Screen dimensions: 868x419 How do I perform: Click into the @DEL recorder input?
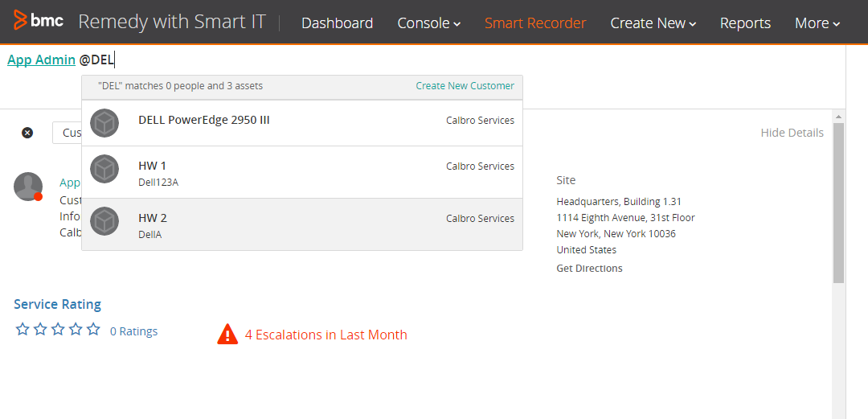pos(97,60)
